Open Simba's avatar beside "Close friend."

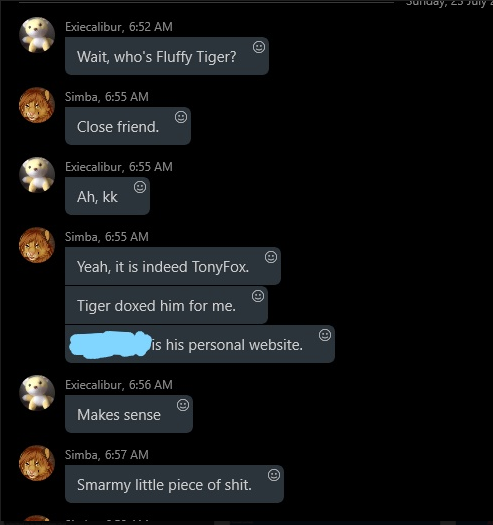click(37, 105)
